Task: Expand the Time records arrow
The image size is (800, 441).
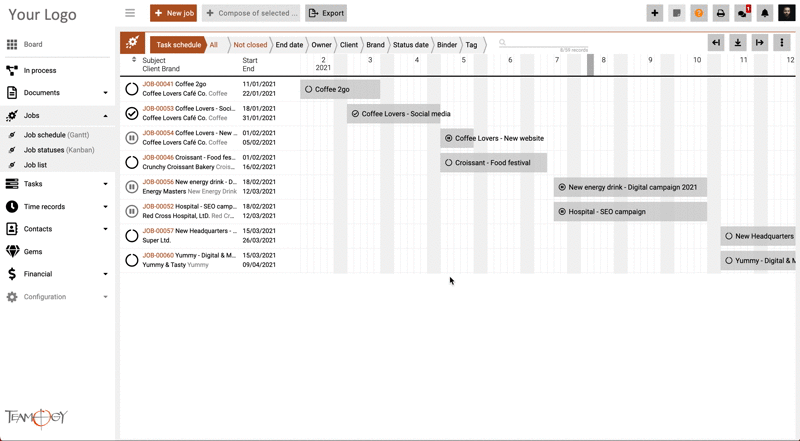Action: pos(106,207)
